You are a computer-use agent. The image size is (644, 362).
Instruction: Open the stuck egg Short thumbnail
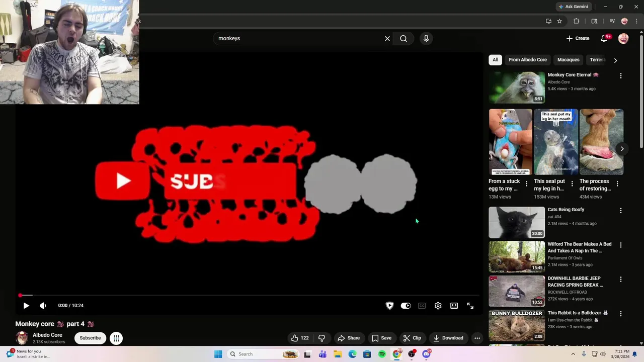[x=510, y=142]
